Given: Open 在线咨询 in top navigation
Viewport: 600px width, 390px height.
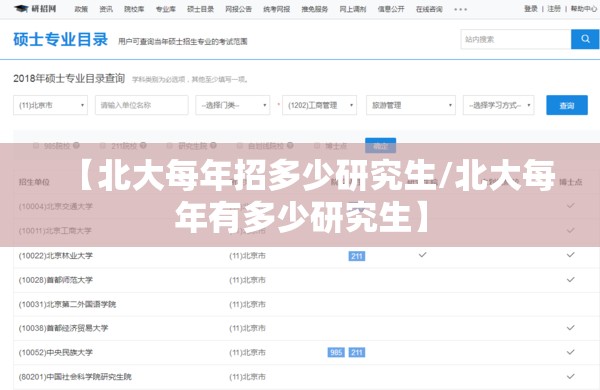Looking at the screenshot, I should (x=429, y=9).
